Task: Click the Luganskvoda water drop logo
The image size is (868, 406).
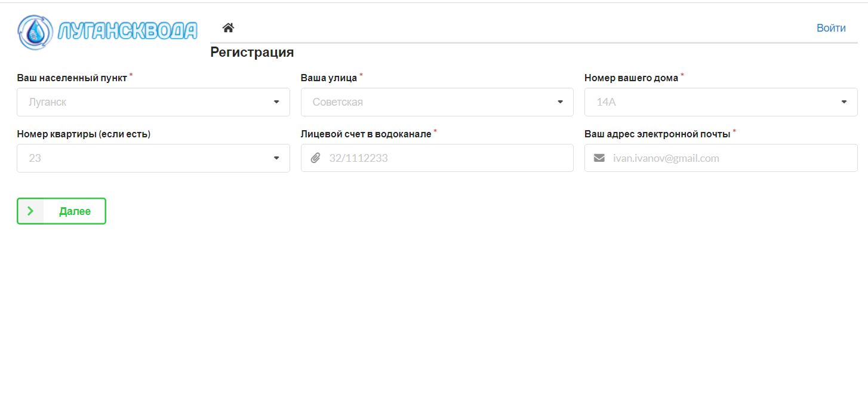Action: coord(35,32)
